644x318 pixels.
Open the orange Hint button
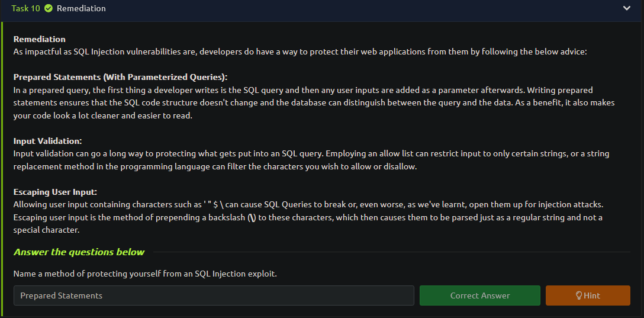[x=588, y=295]
